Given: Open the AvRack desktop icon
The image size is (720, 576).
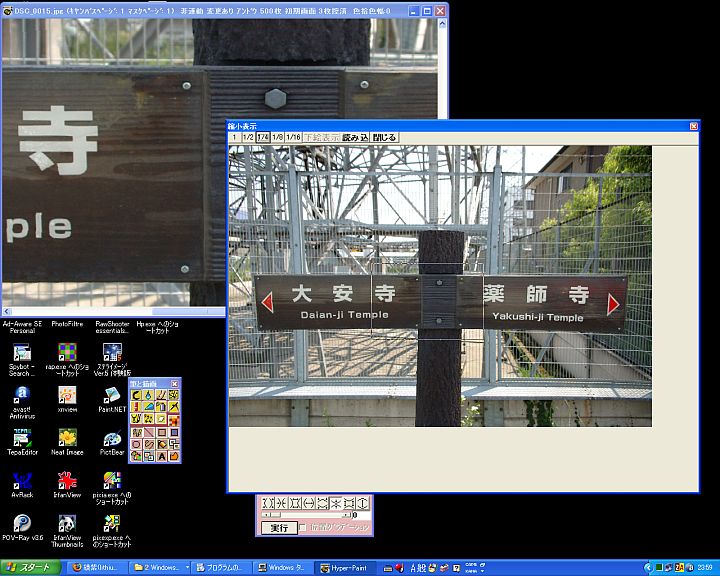Looking at the screenshot, I should 21,482.
